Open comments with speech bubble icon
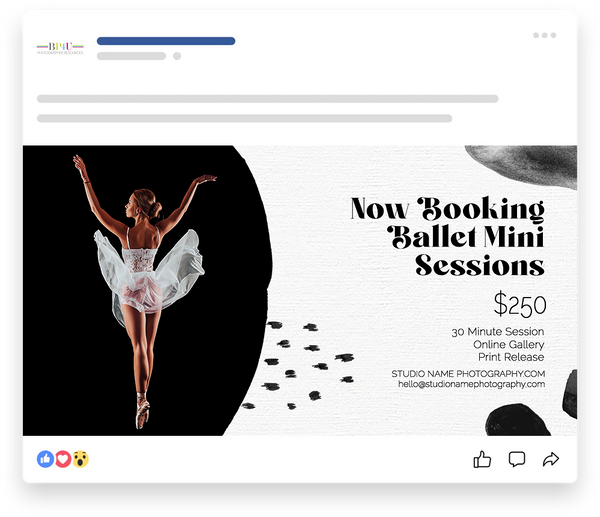The width and height of the screenshot is (600, 517). [x=517, y=459]
